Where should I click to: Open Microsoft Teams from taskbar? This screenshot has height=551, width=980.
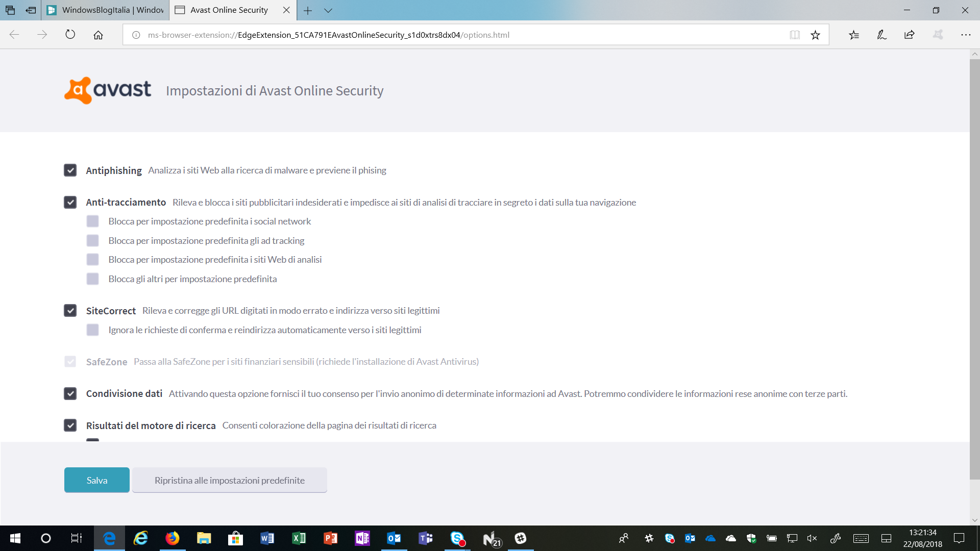tap(426, 538)
